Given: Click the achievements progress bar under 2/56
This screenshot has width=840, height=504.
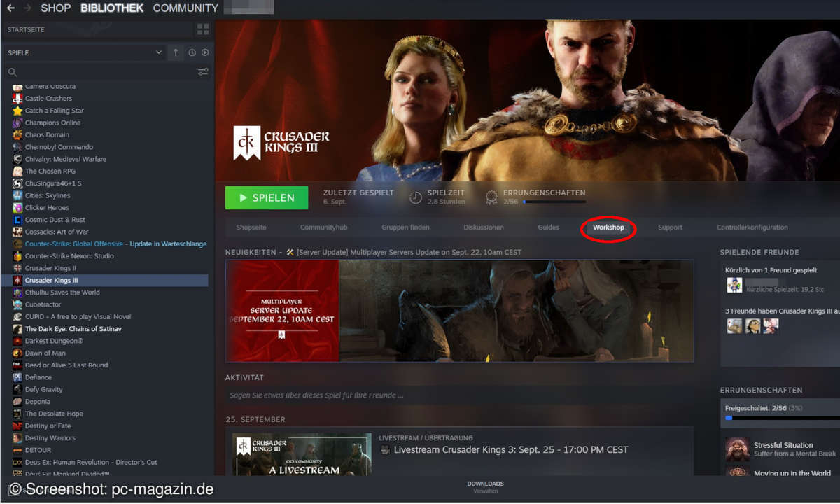Looking at the screenshot, I should 554,202.
